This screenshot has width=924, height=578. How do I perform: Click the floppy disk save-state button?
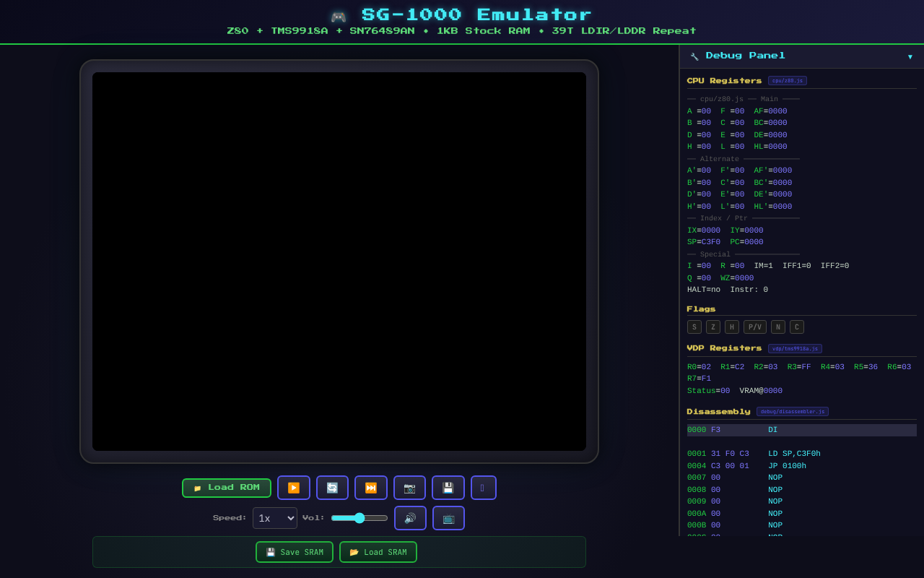(448, 488)
